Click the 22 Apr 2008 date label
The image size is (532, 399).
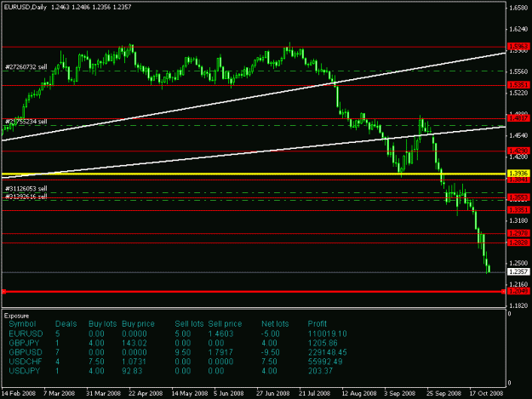coord(146,394)
